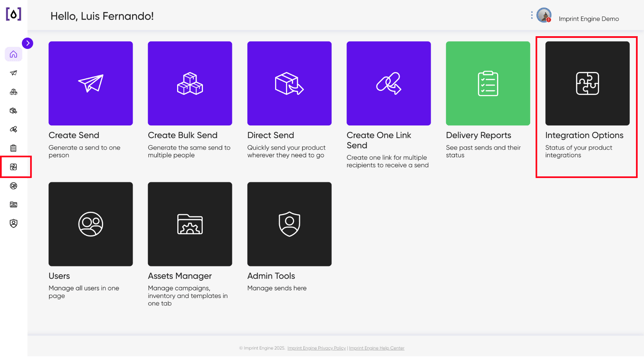This screenshot has height=362, width=644.
Task: Open the Direct Send package tile
Action: point(289,83)
